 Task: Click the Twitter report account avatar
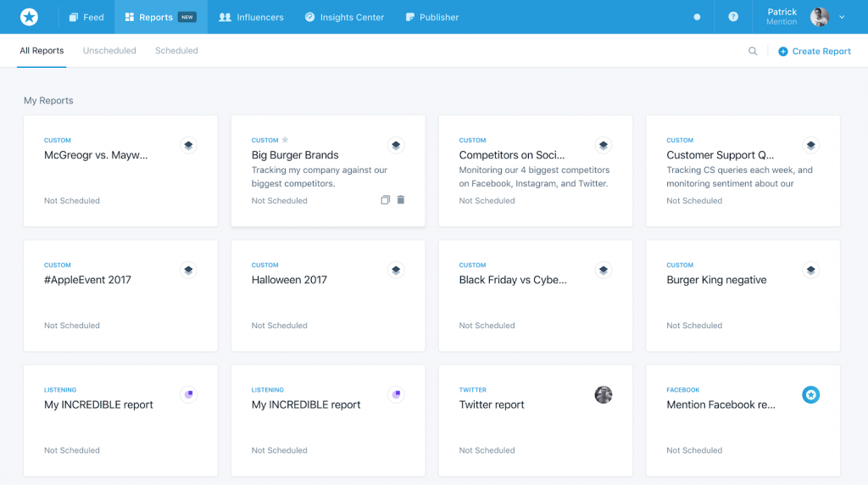point(604,395)
